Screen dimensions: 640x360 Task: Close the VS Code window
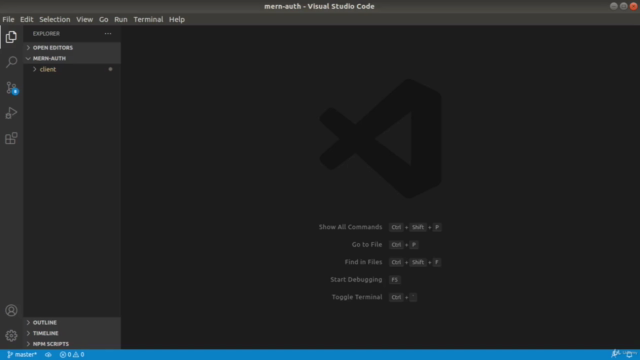[x=634, y=6]
